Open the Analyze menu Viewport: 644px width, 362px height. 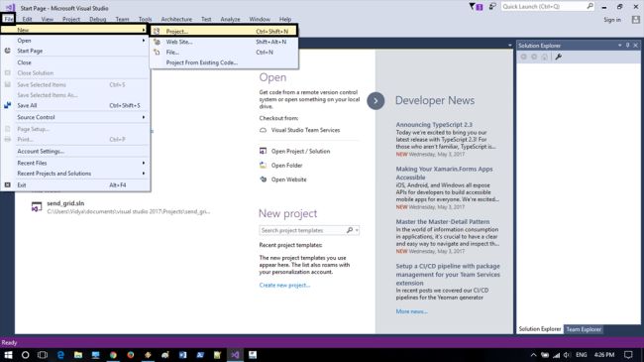(231, 19)
